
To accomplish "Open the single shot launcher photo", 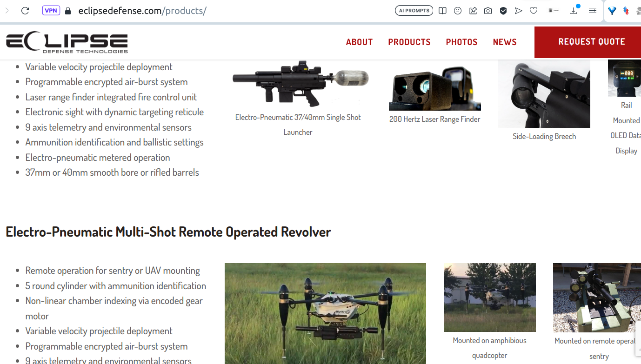I will point(300,84).
